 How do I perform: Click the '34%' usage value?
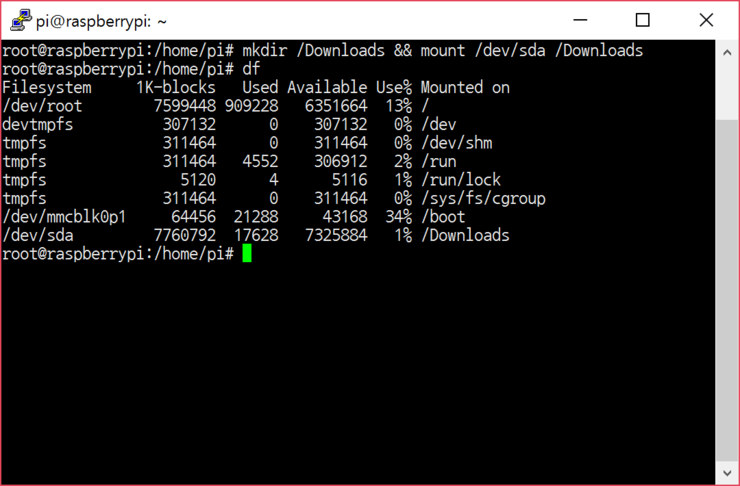coord(399,217)
